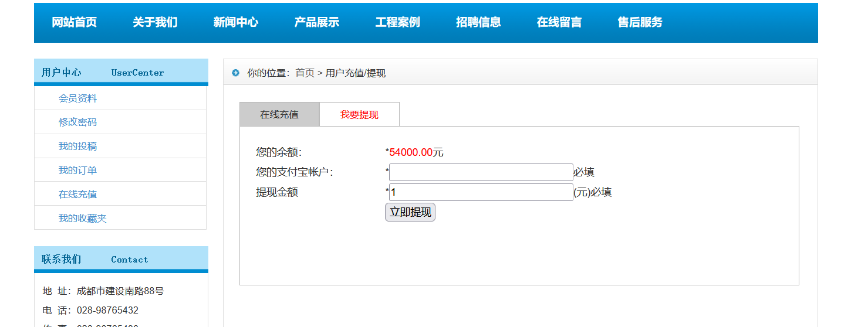Select 产品展示 menu item

(x=317, y=22)
